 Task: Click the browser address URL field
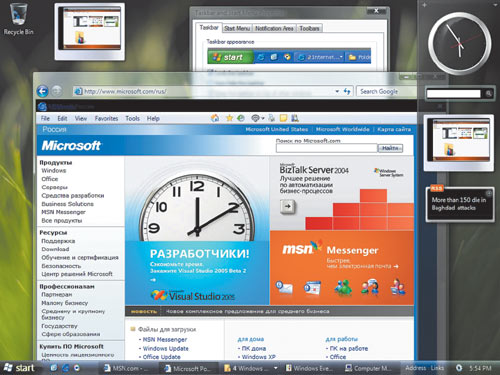pos(207,91)
